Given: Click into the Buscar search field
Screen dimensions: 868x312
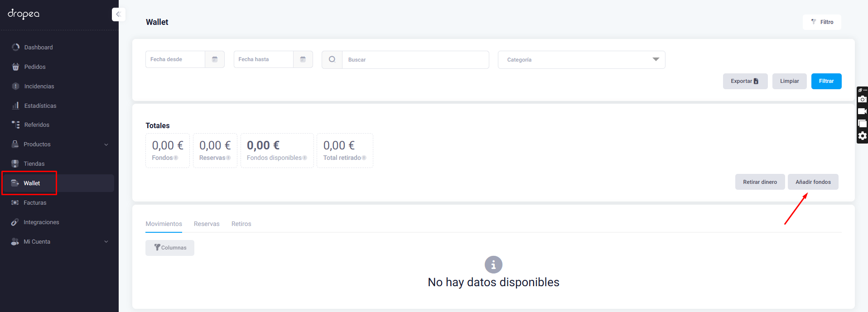Looking at the screenshot, I should (415, 60).
